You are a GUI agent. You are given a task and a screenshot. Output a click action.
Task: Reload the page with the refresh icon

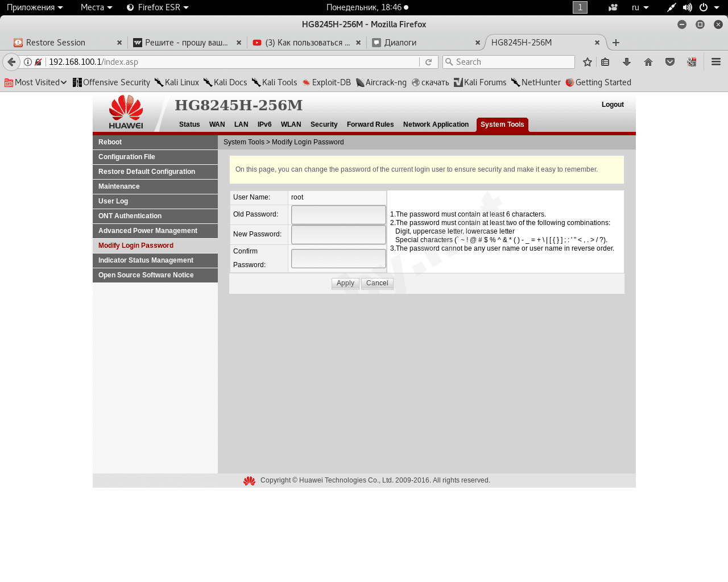[x=429, y=62]
